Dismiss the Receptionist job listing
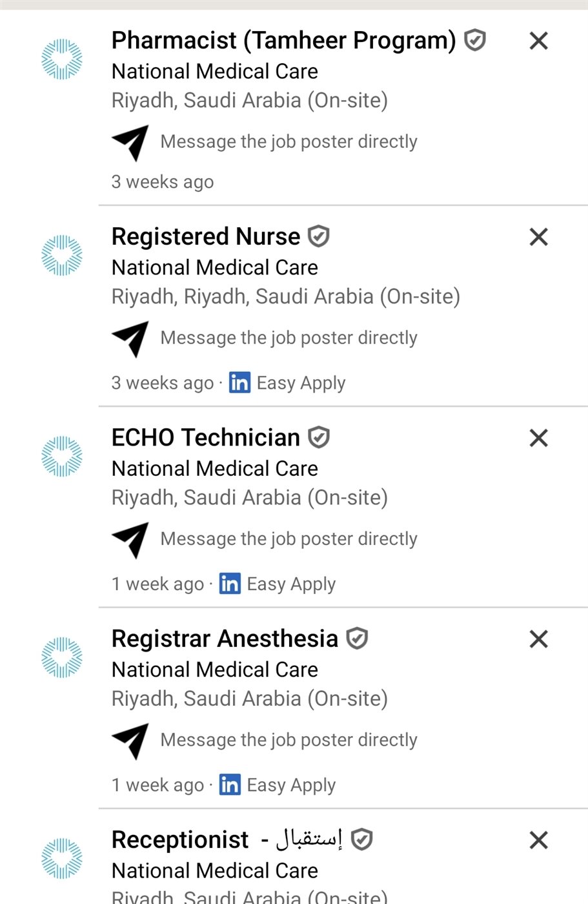This screenshot has width=588, height=904. click(x=538, y=840)
